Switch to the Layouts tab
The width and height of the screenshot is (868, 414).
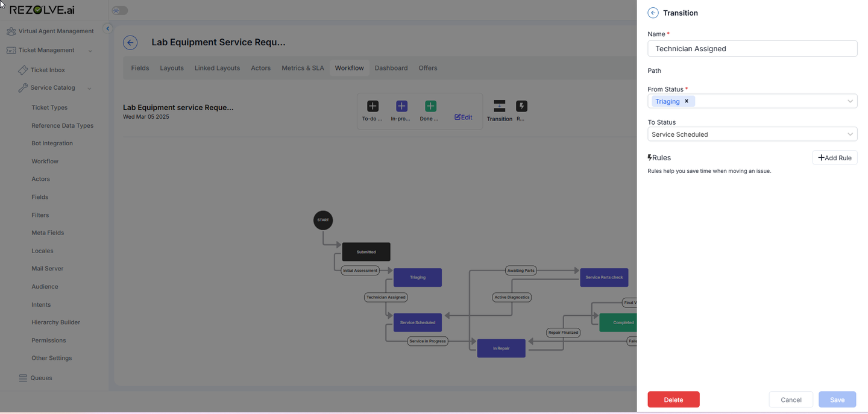(172, 68)
